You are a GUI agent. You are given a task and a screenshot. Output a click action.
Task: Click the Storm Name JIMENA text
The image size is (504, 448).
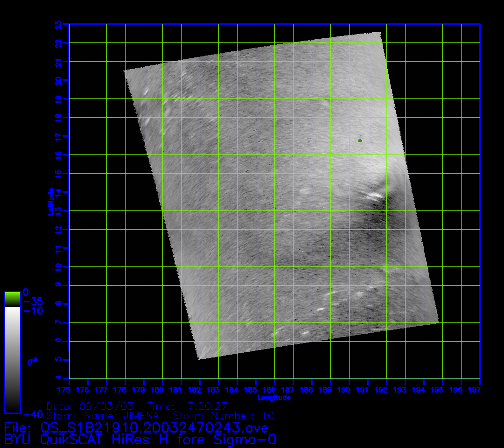click(x=103, y=415)
